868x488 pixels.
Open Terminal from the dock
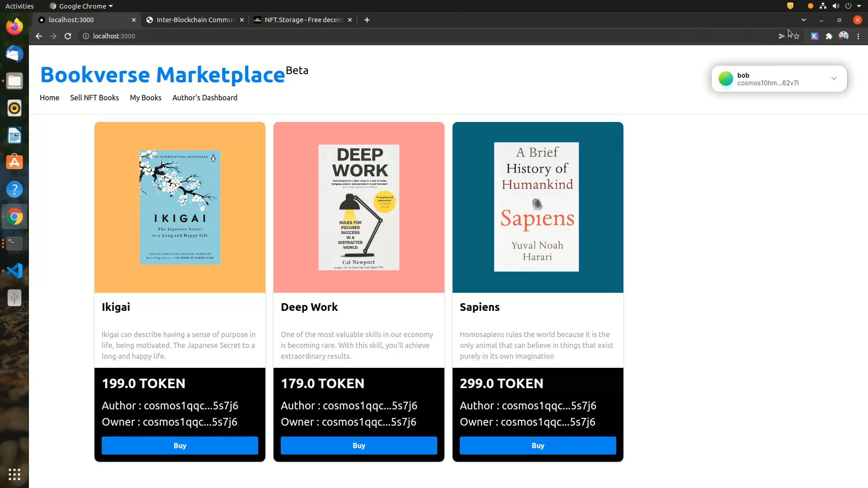point(14,244)
